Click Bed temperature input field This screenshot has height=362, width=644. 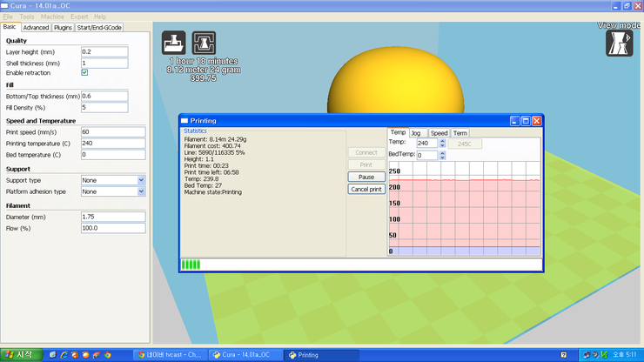(x=113, y=155)
